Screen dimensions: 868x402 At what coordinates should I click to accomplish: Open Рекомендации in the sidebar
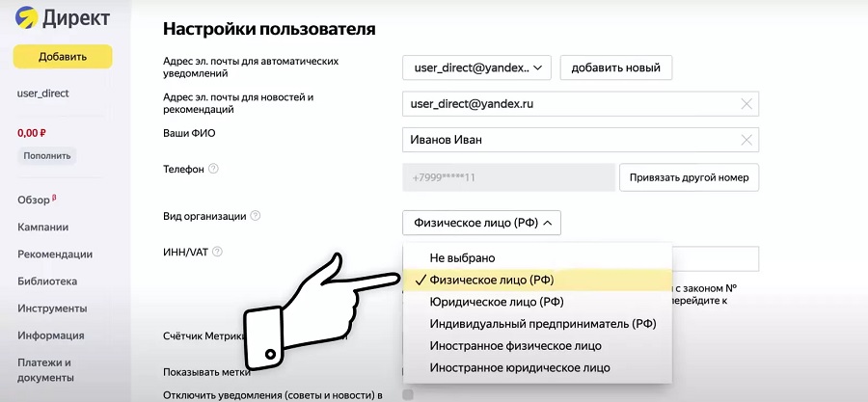[55, 255]
